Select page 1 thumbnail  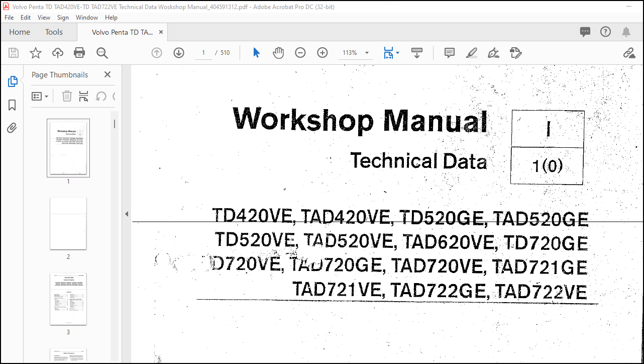[x=68, y=148]
